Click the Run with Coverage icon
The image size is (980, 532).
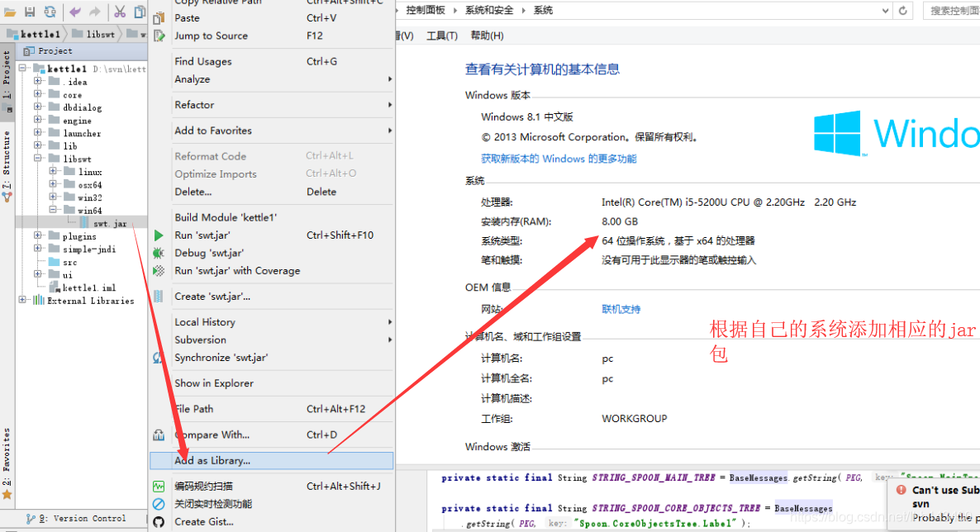click(x=159, y=271)
